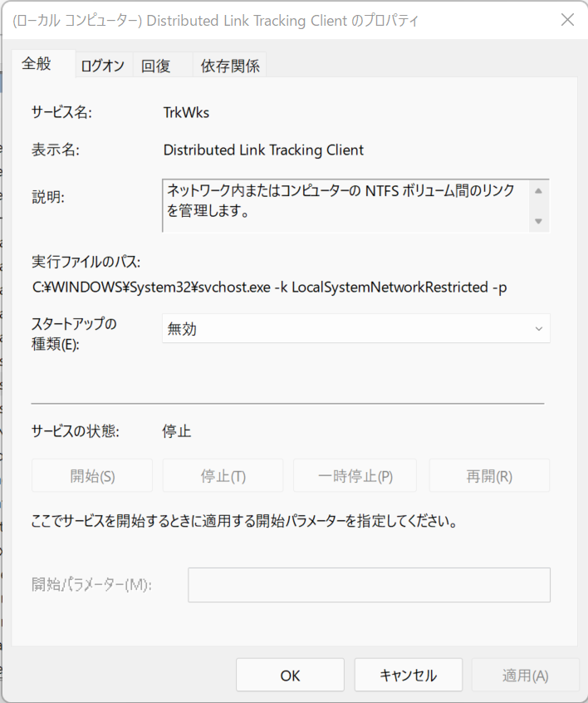This screenshot has height=703, width=588.
Task: Focus the 開始パラメーター input field
Action: (369, 585)
